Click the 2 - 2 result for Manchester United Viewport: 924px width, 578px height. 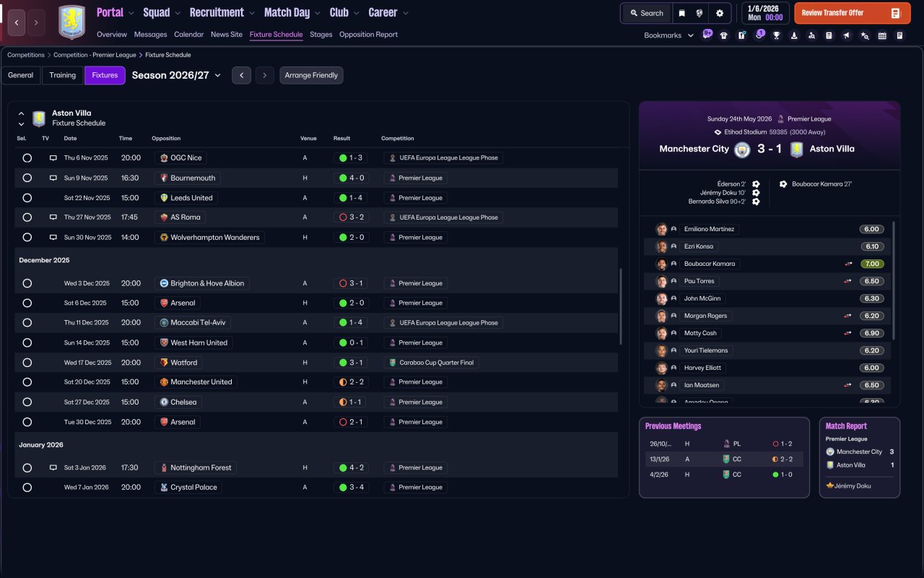click(x=352, y=382)
